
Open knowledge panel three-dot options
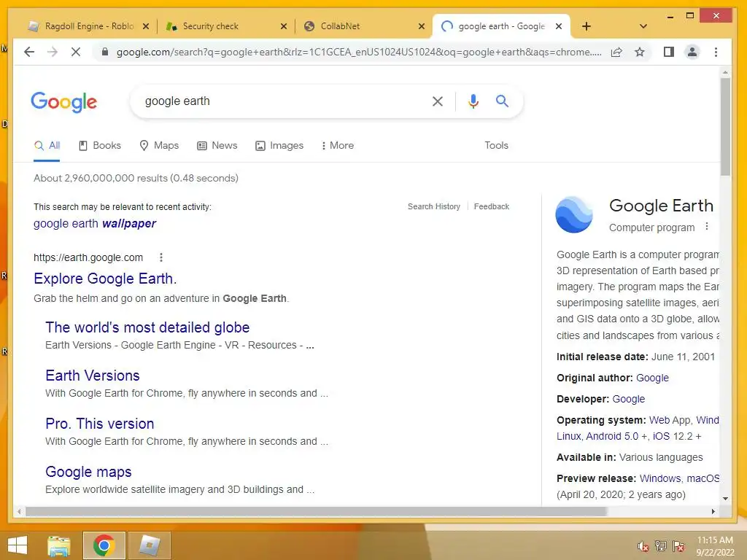click(x=707, y=227)
